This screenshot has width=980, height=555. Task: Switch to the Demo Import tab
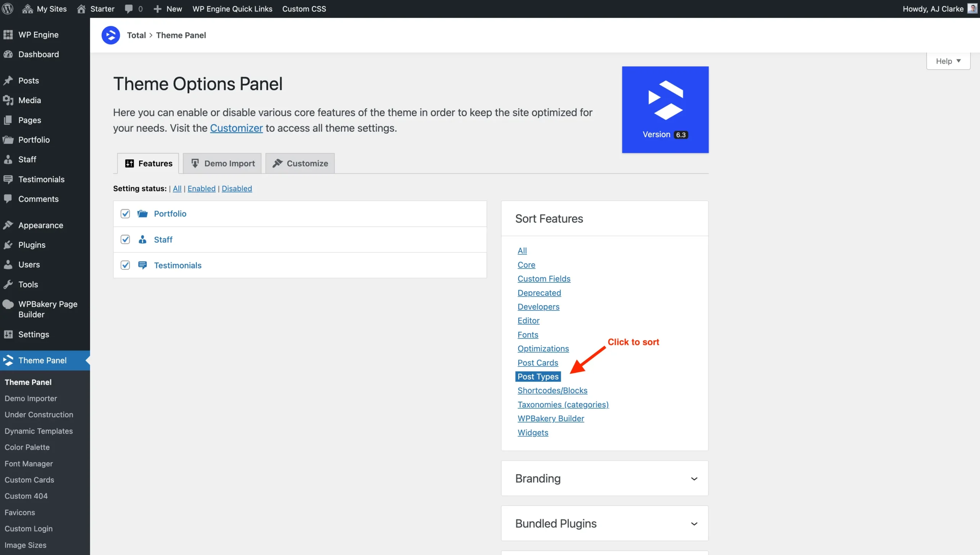coord(222,164)
